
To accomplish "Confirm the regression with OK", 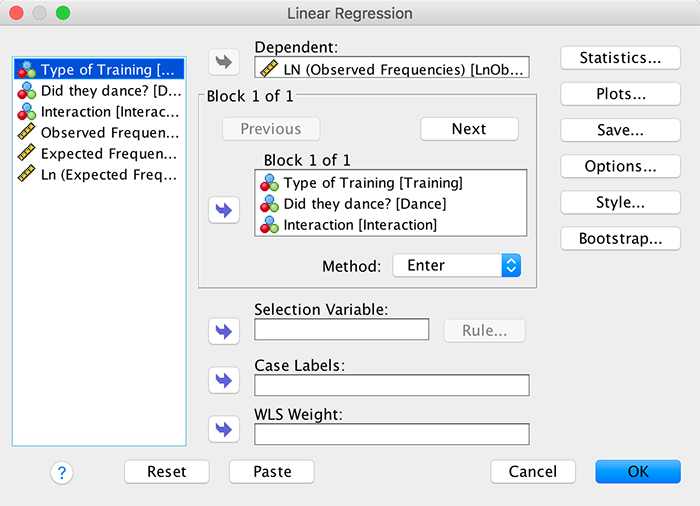I will (637, 472).
